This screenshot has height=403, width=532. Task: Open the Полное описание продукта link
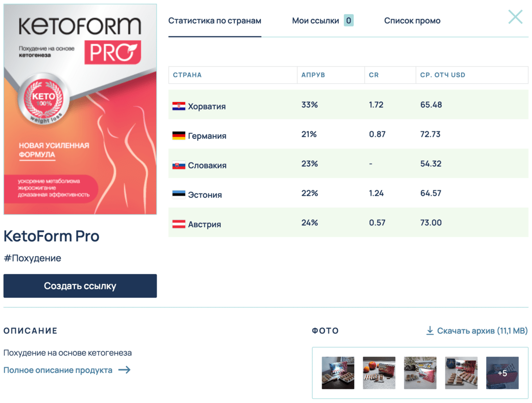(x=58, y=370)
